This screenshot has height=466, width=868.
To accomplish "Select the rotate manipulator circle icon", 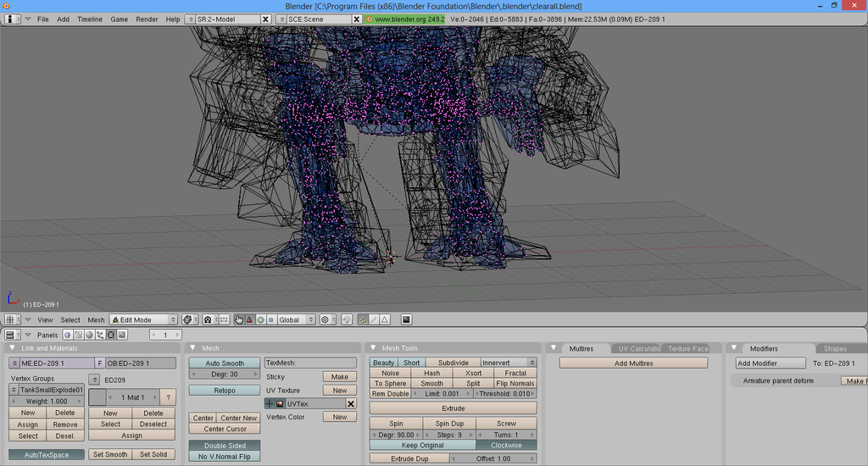I will 260,320.
